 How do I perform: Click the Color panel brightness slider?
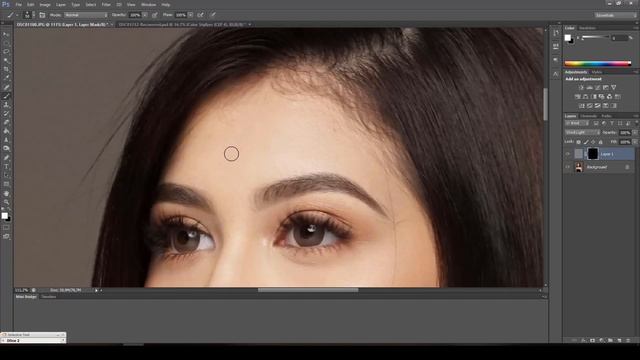pos(596,38)
